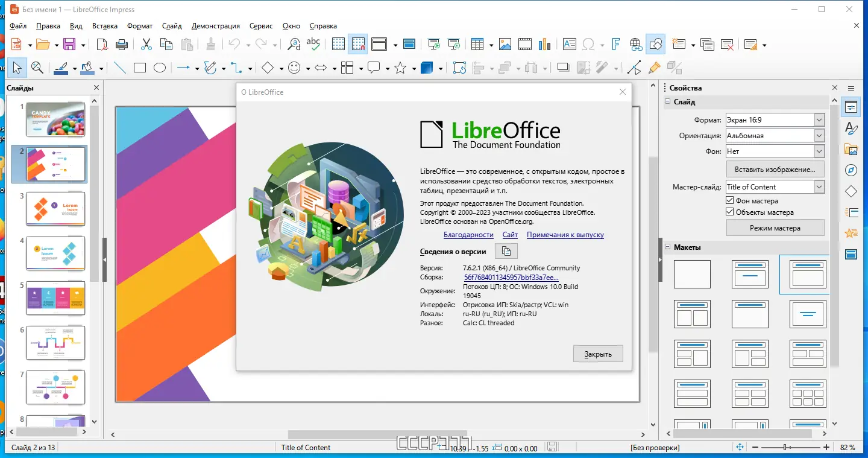The image size is (868, 458).
Task: Choose the blank slide layout
Action: (x=692, y=274)
